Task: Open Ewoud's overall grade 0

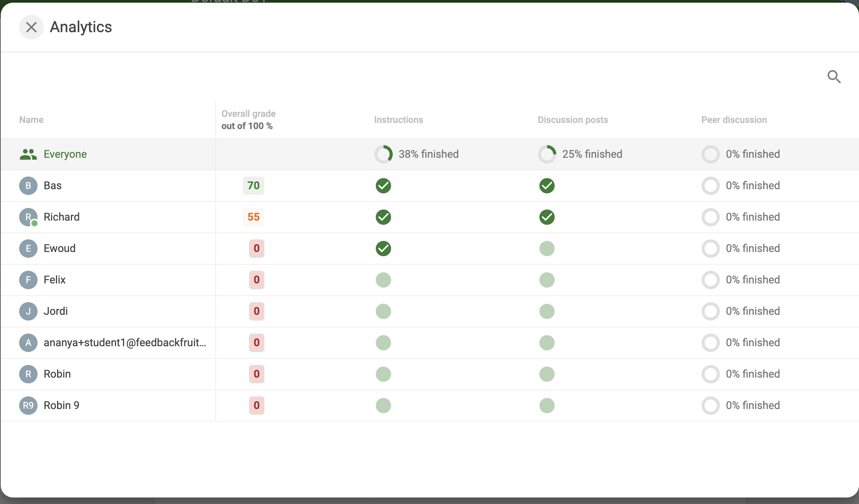Action: coord(257,249)
